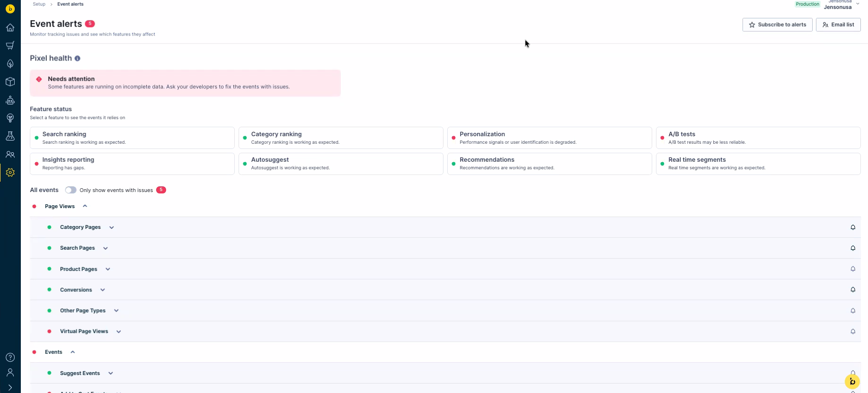This screenshot has width=868, height=393.
Task: Open the cube catalog sidebar icon
Action: (x=10, y=82)
